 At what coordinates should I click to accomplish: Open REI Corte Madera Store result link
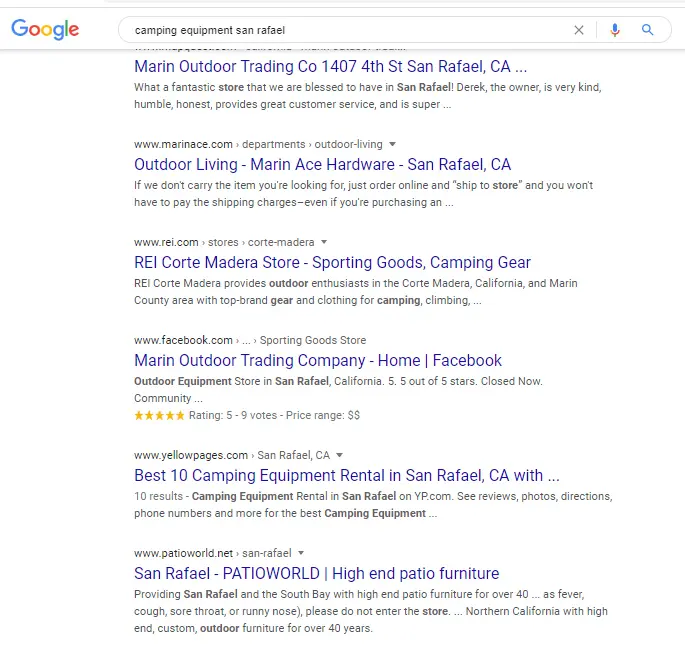click(332, 262)
